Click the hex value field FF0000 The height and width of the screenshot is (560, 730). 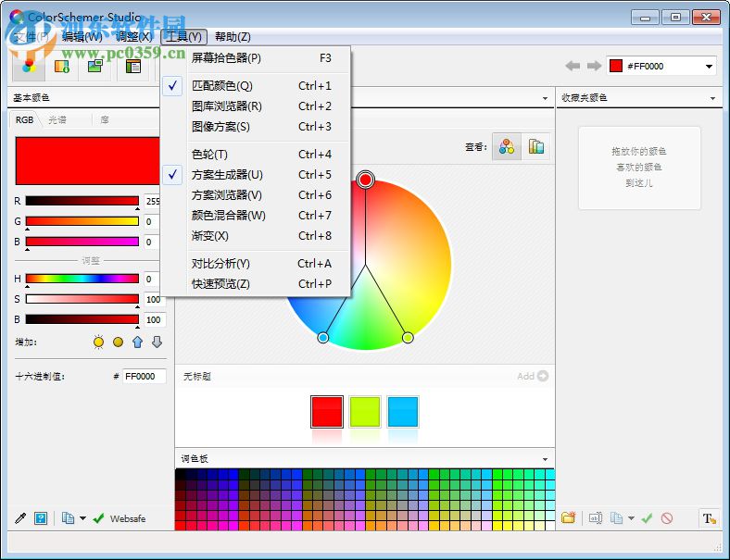[145, 377]
